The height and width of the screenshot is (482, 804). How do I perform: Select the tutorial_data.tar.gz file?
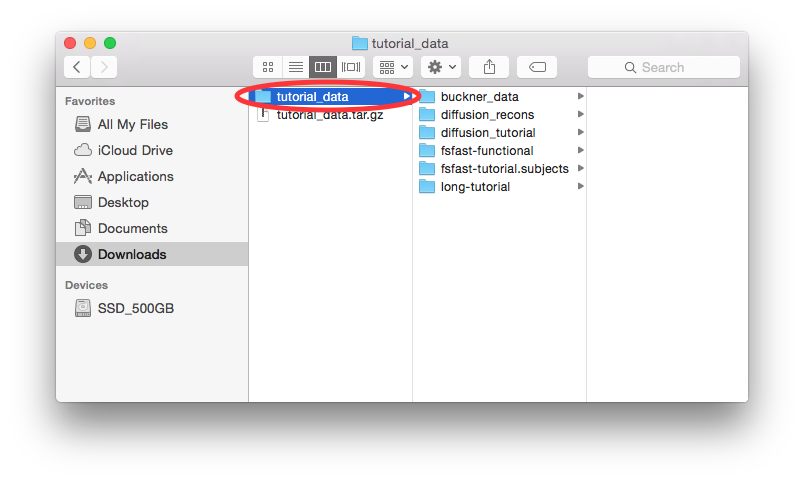(x=329, y=114)
